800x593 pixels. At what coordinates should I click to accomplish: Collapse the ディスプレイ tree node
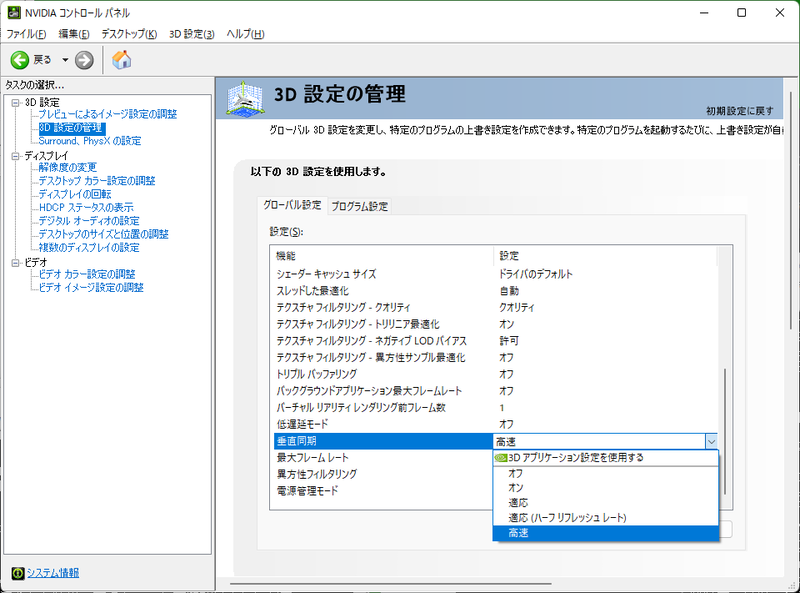15,156
